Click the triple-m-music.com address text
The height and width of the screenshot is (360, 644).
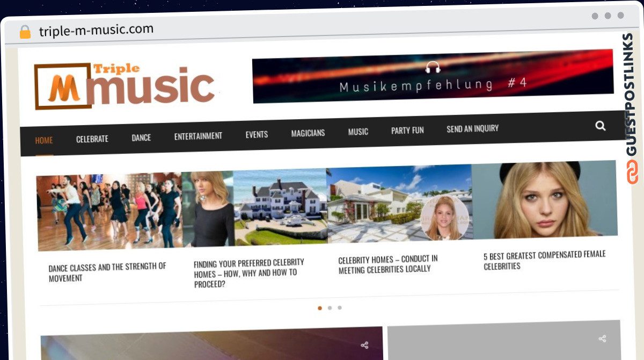[x=96, y=30]
